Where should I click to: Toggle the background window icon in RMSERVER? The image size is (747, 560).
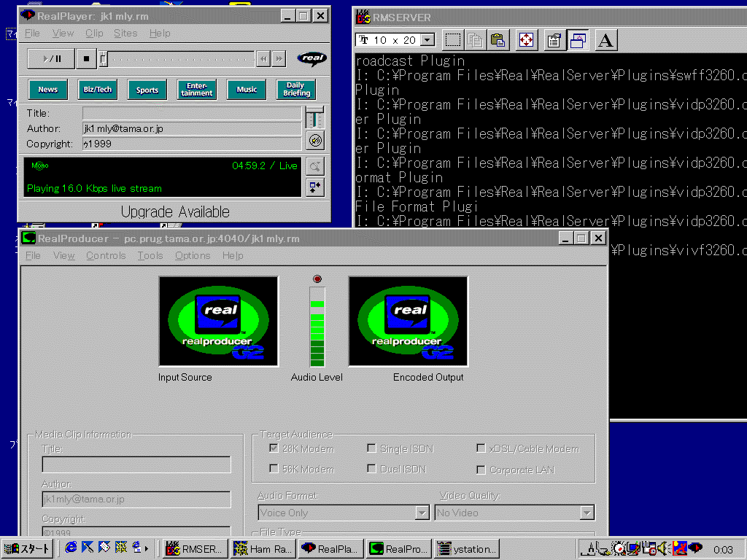point(578,40)
